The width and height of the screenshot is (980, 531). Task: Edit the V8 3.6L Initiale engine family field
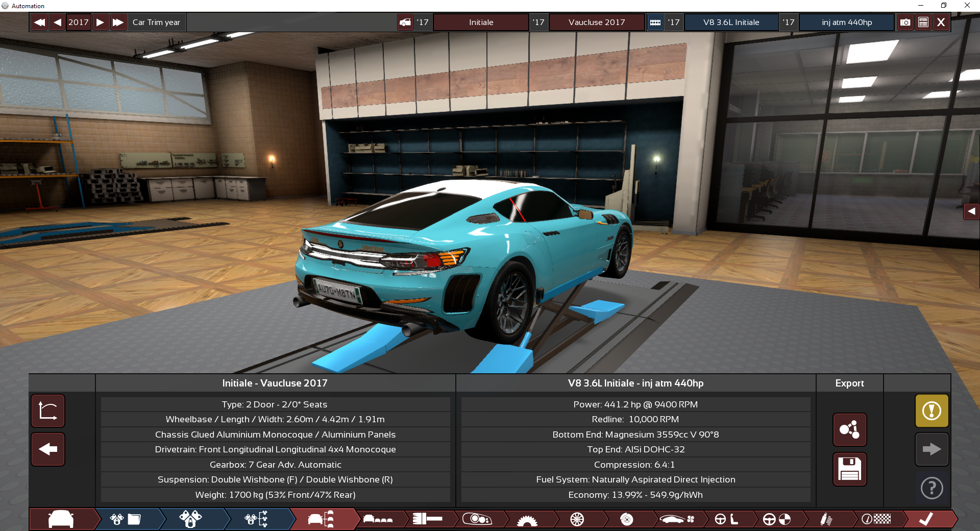click(731, 22)
